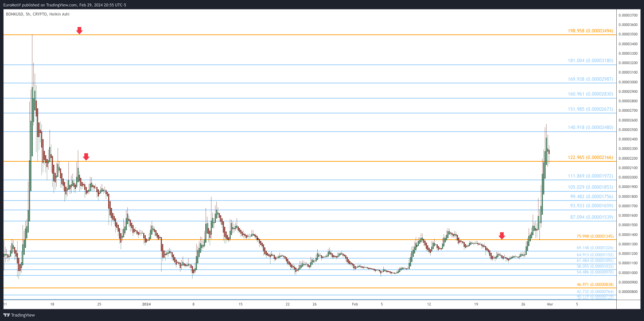The image size is (644, 321).
Task: Click the 42.732 (0.00000764) level label
Action: [595, 292]
